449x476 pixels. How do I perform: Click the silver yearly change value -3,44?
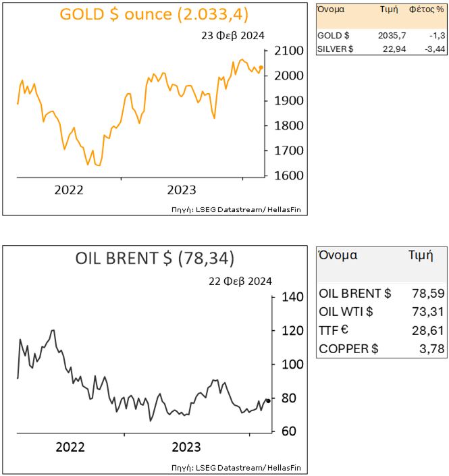[430, 49]
